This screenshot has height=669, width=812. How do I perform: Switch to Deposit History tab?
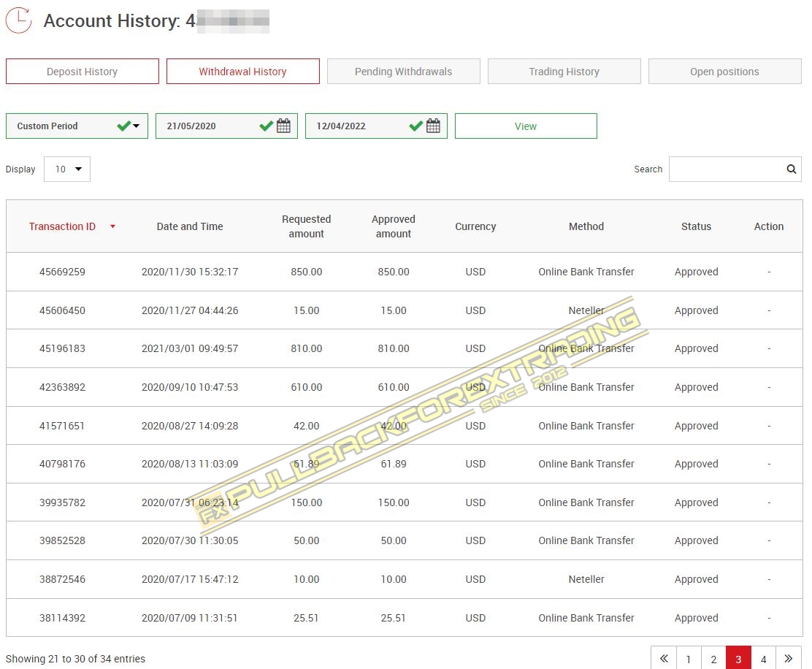(x=82, y=72)
